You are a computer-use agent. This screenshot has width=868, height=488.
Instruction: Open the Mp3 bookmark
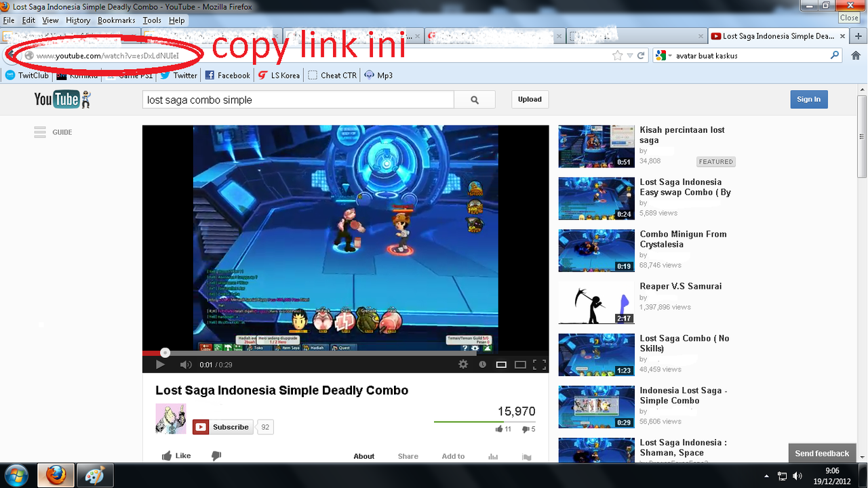(x=378, y=75)
